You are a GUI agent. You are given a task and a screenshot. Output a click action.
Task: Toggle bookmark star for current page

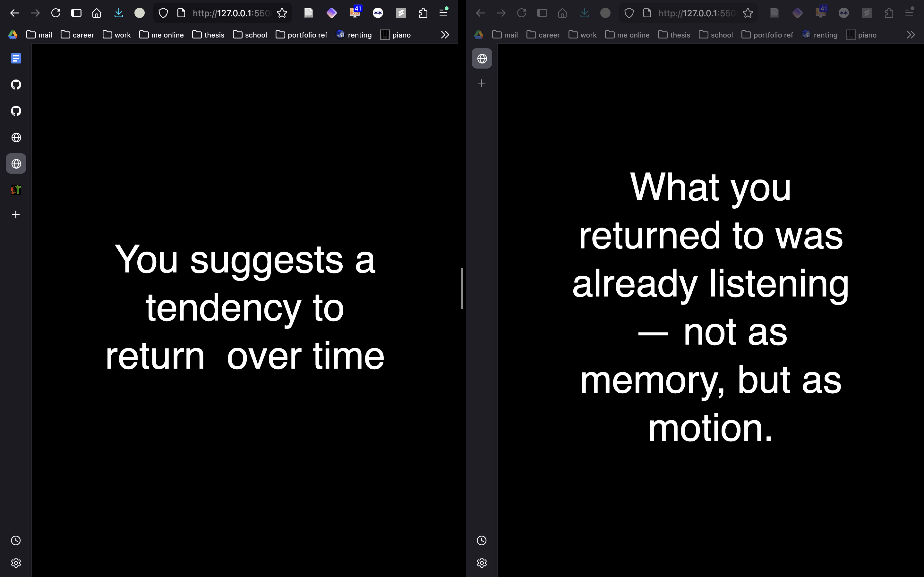coord(281,13)
